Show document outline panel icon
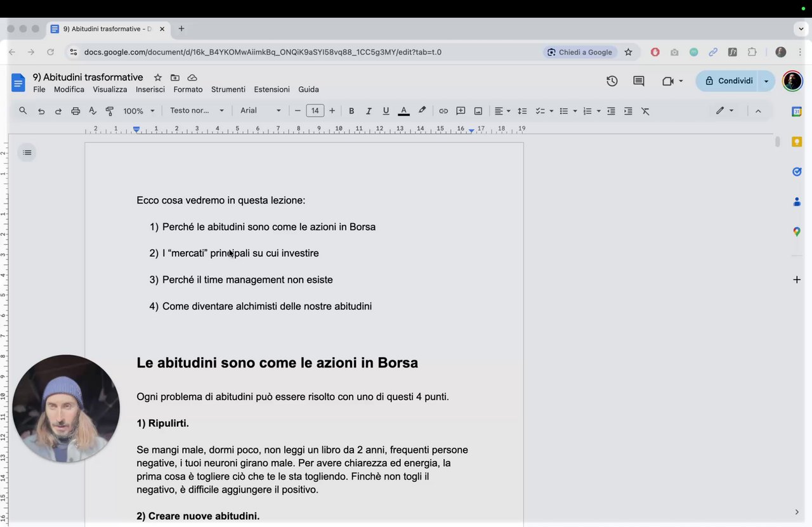812x527 pixels. 27,152
